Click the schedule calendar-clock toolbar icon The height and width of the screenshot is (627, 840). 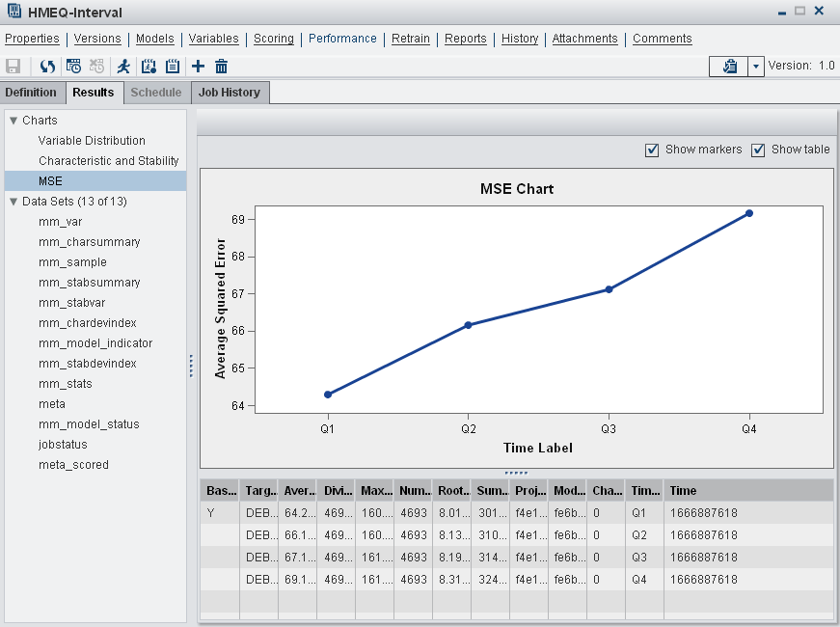tap(73, 67)
